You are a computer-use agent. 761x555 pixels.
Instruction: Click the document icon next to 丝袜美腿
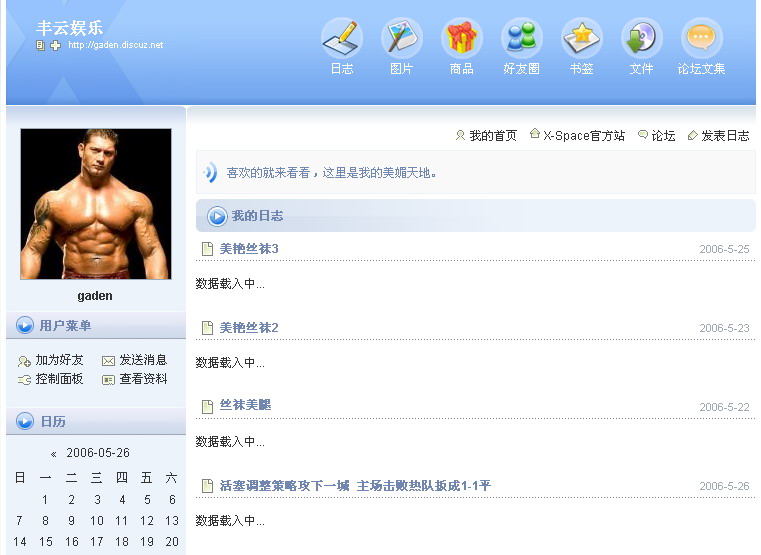pos(207,407)
